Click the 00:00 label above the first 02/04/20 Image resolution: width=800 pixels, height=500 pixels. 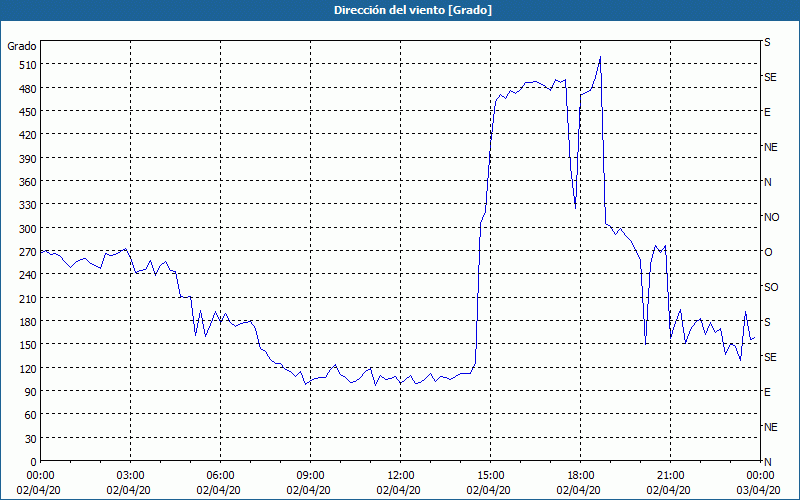tap(40, 476)
